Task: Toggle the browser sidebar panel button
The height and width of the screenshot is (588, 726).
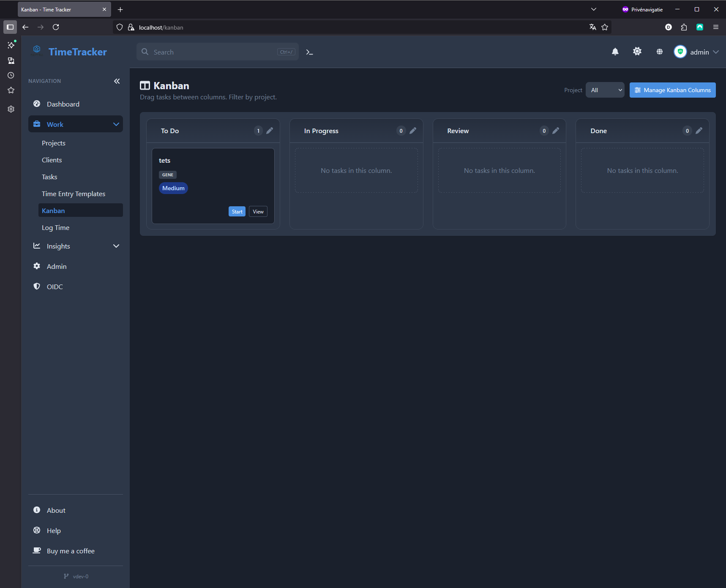Action: [x=10, y=27]
